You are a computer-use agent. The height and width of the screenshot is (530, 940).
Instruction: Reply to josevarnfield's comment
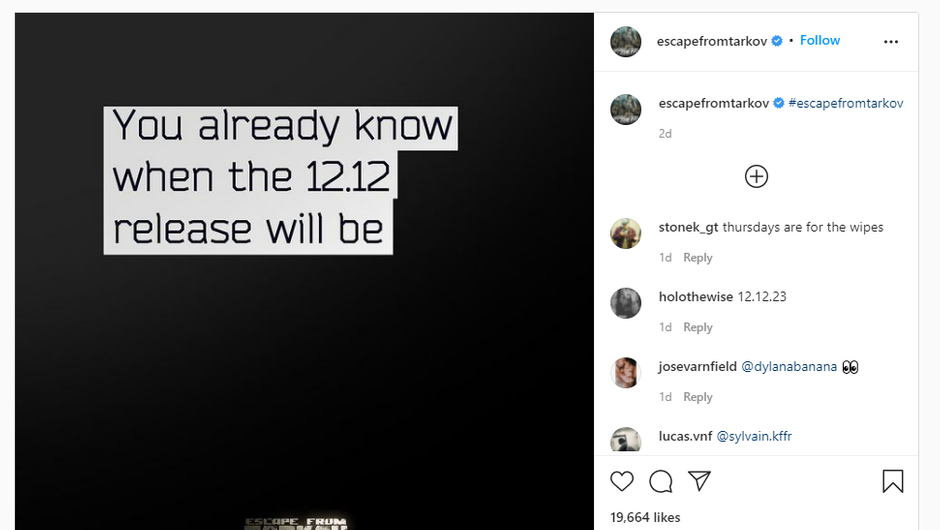click(698, 396)
